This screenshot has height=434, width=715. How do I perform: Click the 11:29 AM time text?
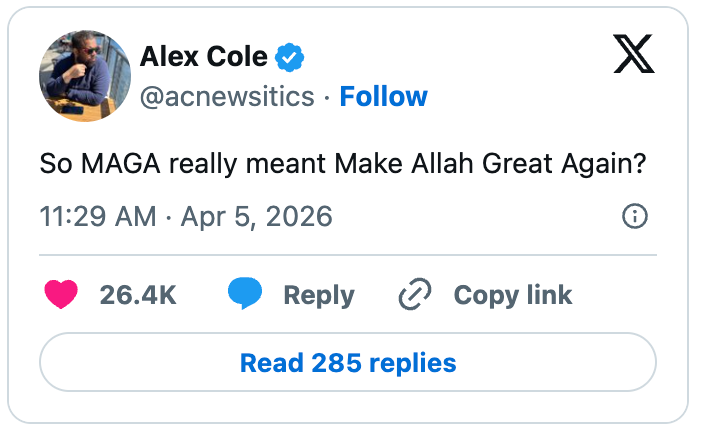pyautogui.click(x=98, y=216)
